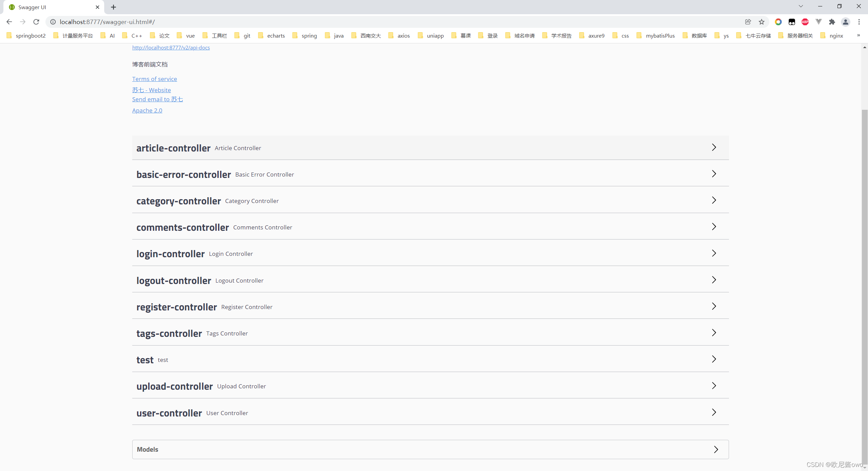
Task: Click the Apache 2.0 license link
Action: click(x=147, y=110)
